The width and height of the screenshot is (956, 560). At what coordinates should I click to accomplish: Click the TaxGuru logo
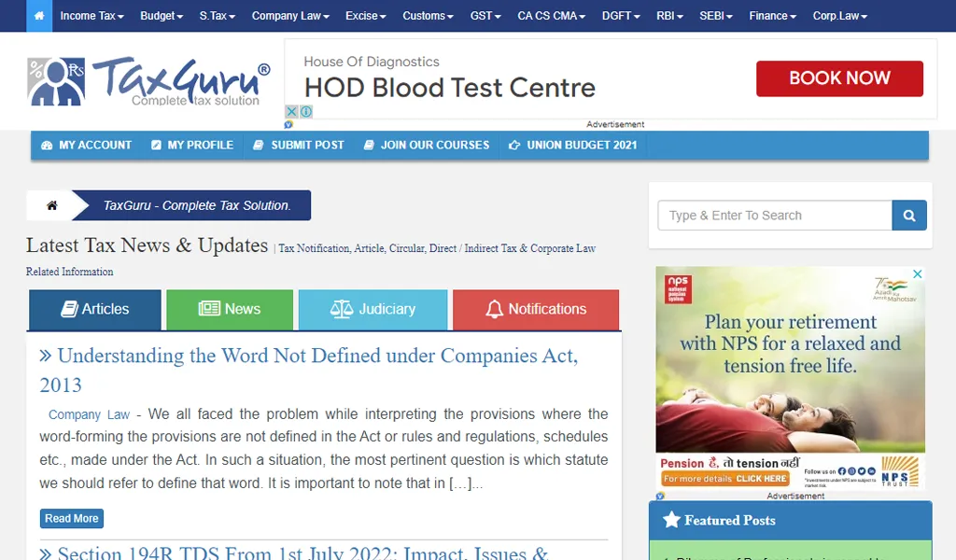[x=148, y=81]
